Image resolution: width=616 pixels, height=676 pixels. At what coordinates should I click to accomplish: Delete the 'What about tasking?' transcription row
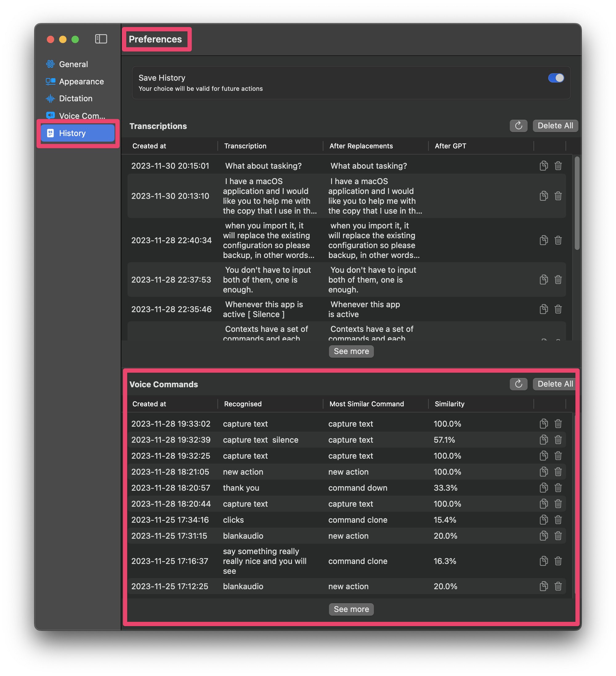[x=558, y=166]
